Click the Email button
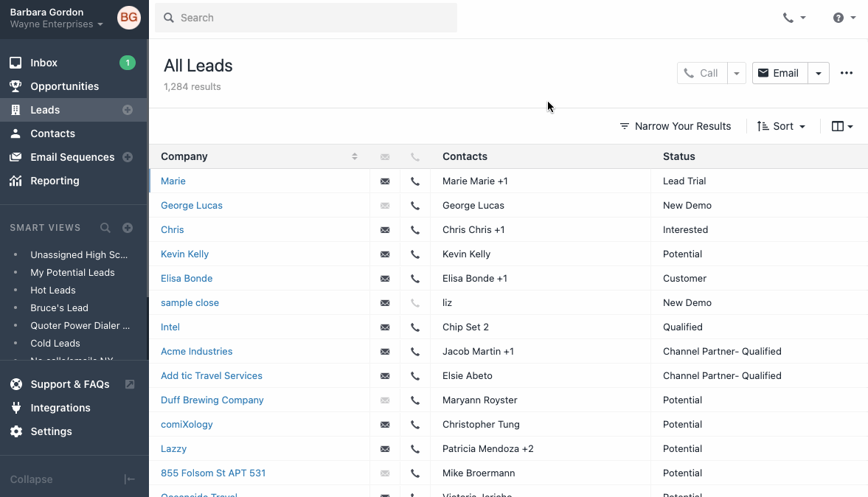868x497 pixels. [780, 73]
